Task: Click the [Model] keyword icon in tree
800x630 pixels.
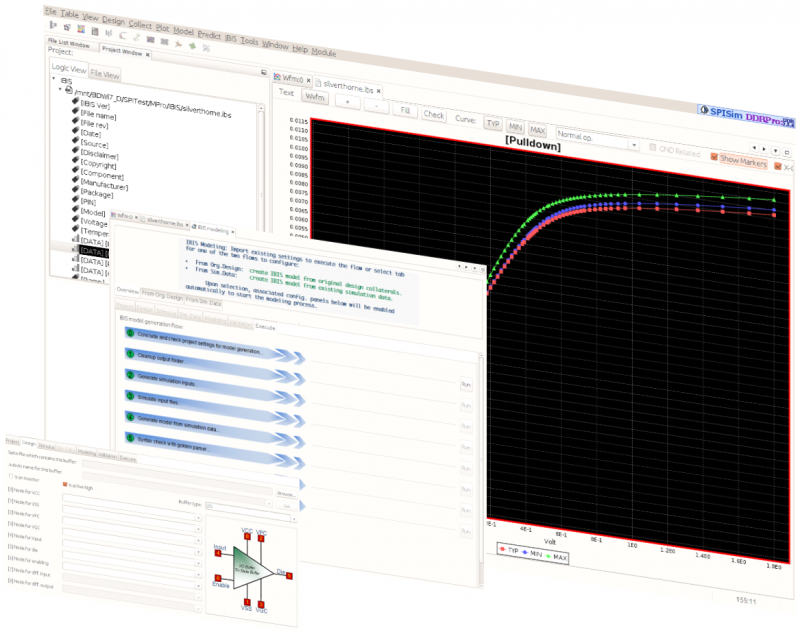Action: (74, 208)
